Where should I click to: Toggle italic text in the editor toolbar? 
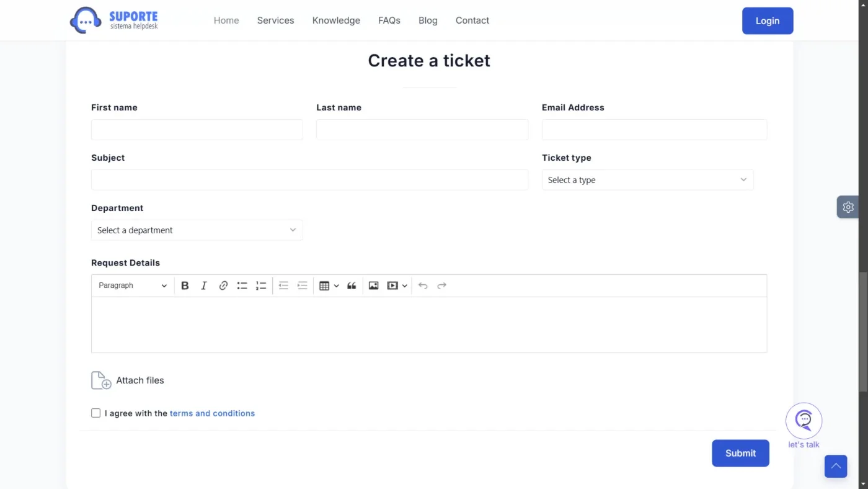coord(204,285)
